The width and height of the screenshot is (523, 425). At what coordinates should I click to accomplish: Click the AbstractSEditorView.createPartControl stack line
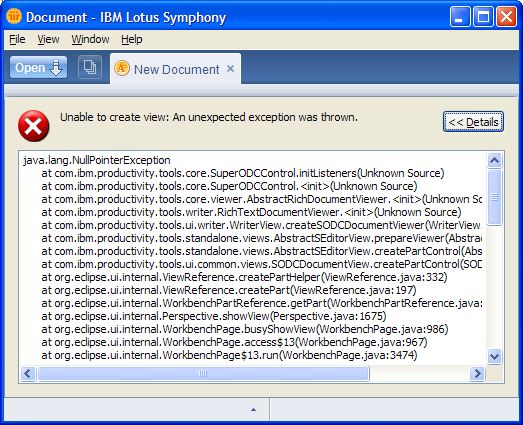point(262,251)
